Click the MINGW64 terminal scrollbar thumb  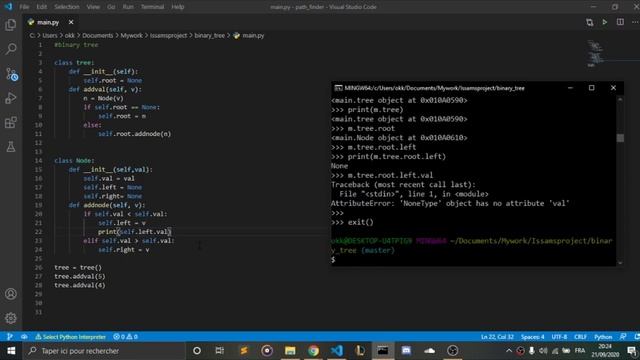click(x=620, y=138)
